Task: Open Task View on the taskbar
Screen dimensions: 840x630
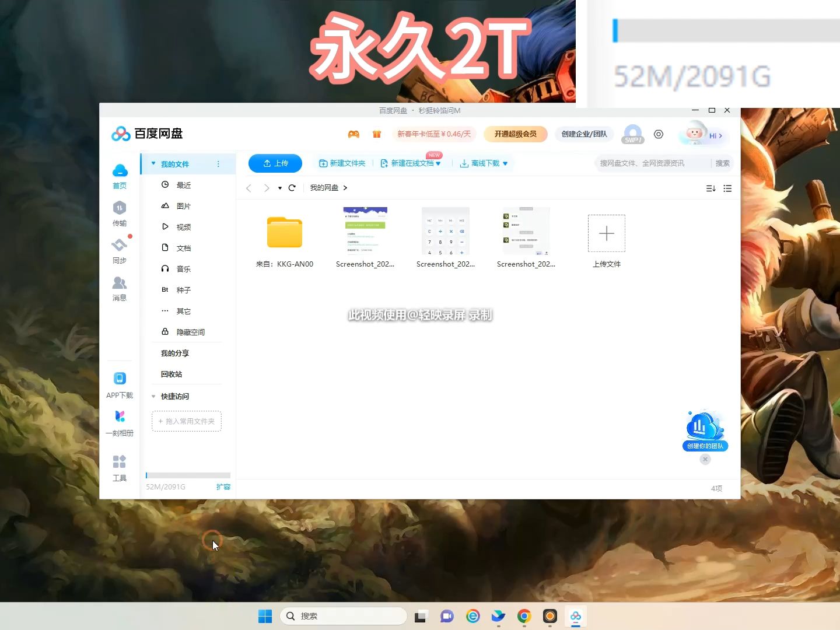Action: click(421, 616)
